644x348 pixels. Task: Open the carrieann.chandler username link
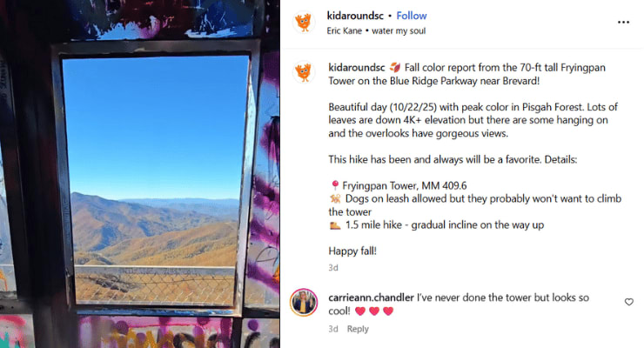pyautogui.click(x=371, y=298)
